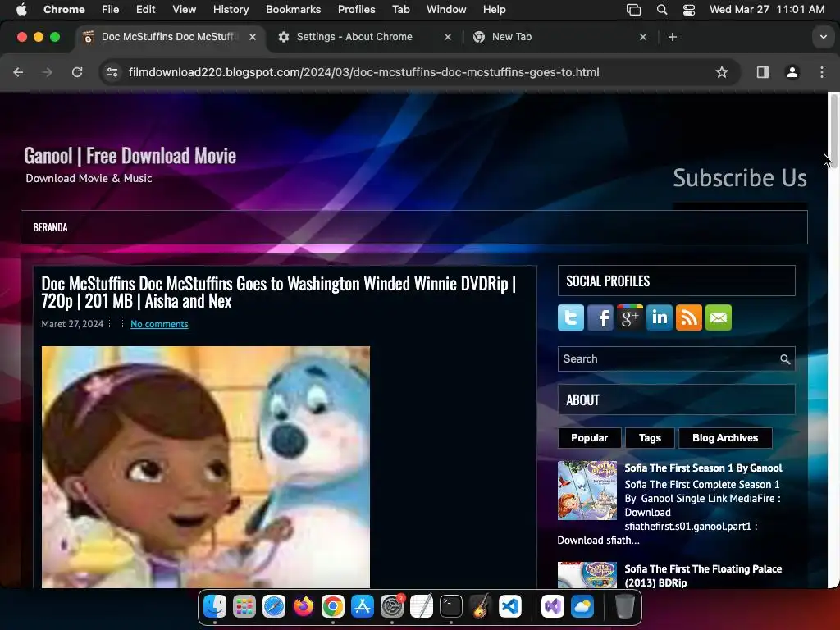Click the search magnifier icon in sidebar
The image size is (840, 630).
coord(785,359)
